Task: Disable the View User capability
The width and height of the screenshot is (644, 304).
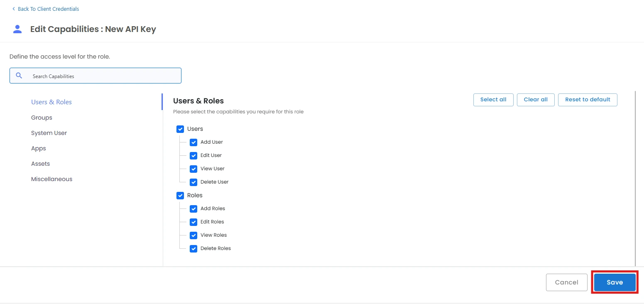Action: click(x=193, y=169)
